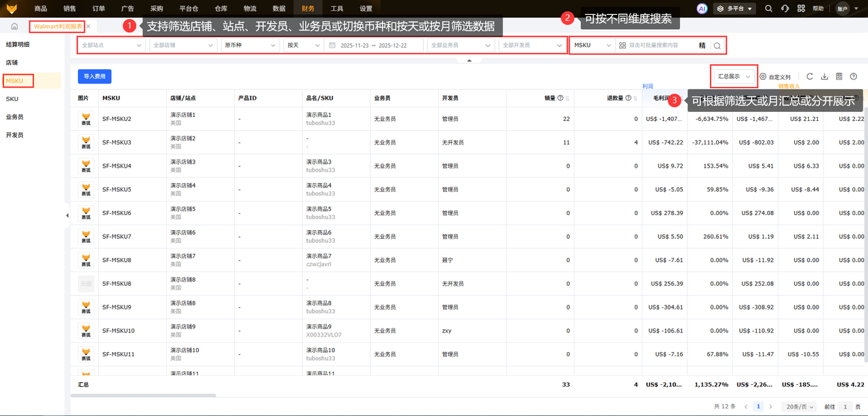This screenshot has height=416, width=868.
Task: Close the Walmart利润报表 tab
Action: pyautogui.click(x=88, y=26)
